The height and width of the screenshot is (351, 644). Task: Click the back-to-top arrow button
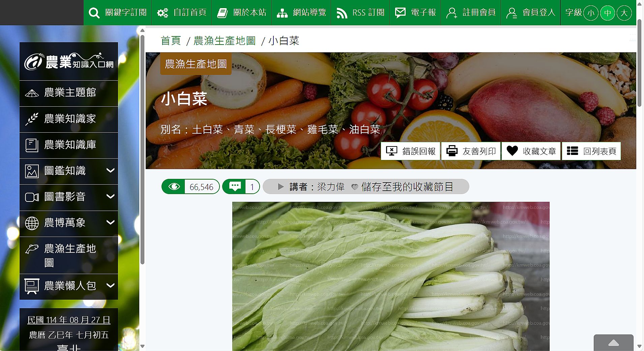point(613,343)
